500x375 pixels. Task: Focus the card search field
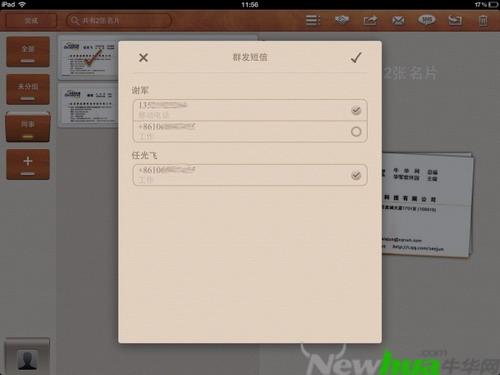(119, 21)
